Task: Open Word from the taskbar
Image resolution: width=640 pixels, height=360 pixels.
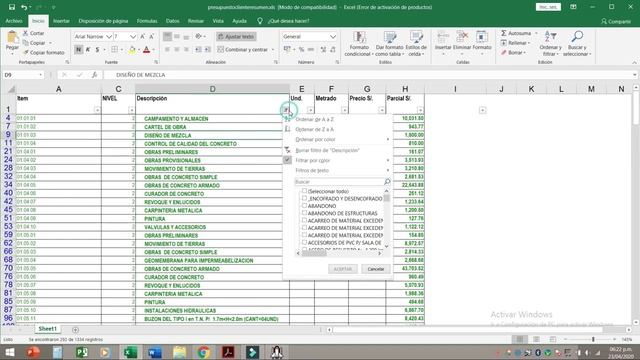Action: 155,352
